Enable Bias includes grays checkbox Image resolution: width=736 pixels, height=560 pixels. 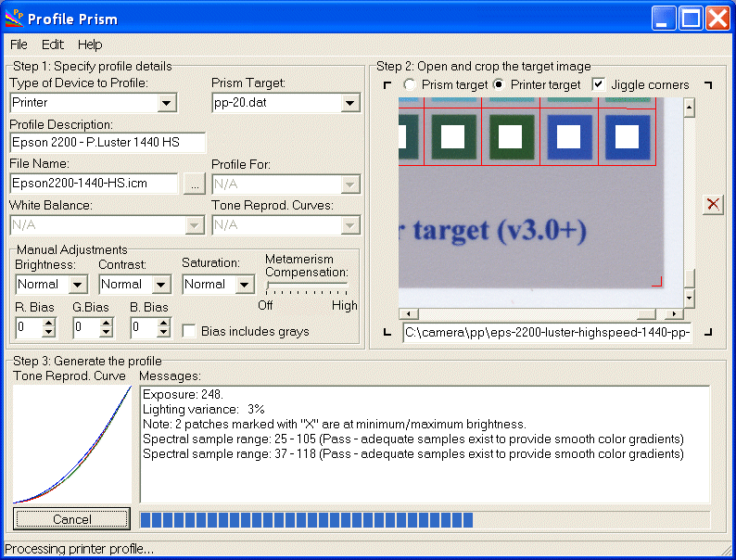click(189, 331)
